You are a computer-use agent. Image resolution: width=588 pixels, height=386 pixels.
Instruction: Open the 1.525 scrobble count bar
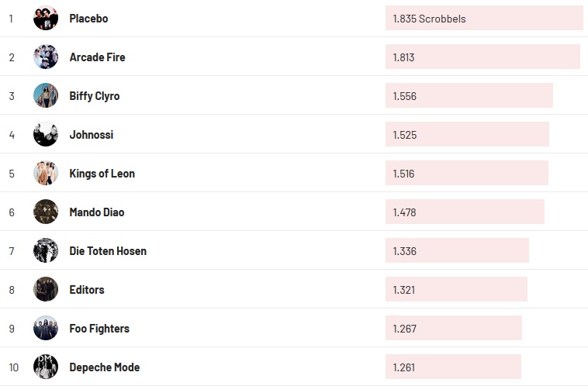467,135
